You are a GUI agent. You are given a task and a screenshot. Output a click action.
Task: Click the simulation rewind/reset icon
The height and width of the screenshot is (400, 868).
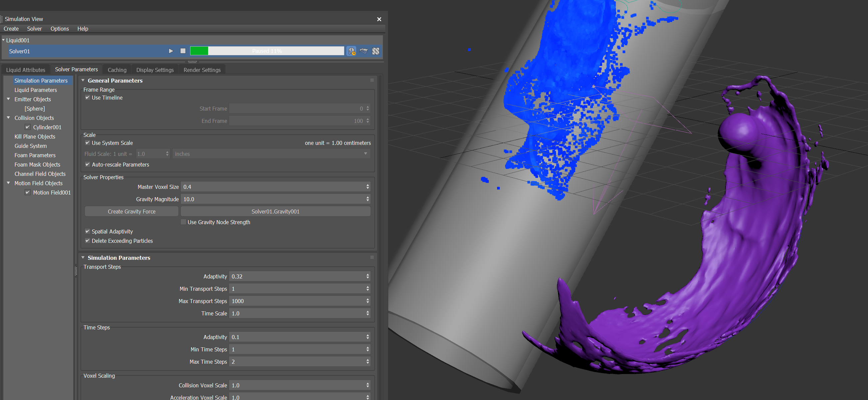coord(183,51)
